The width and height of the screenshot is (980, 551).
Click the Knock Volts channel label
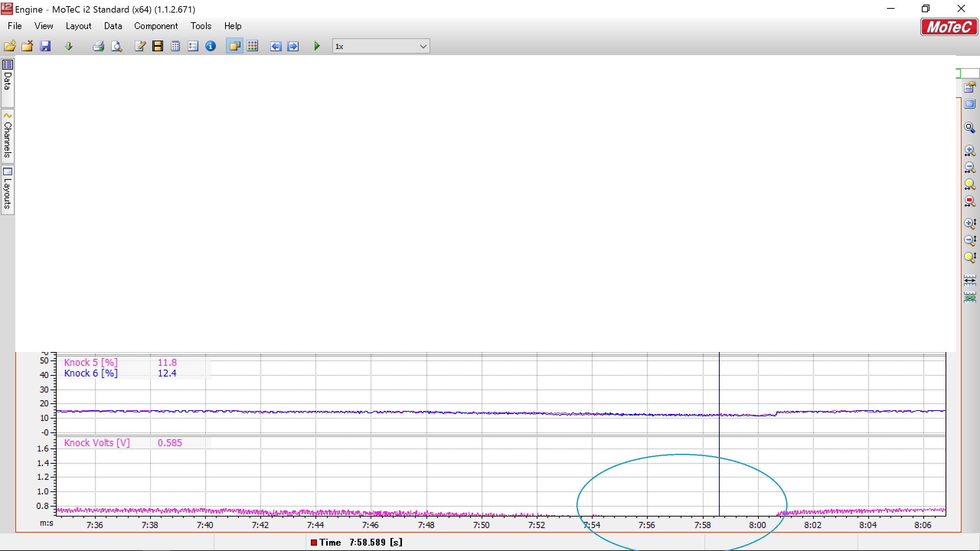coord(97,443)
